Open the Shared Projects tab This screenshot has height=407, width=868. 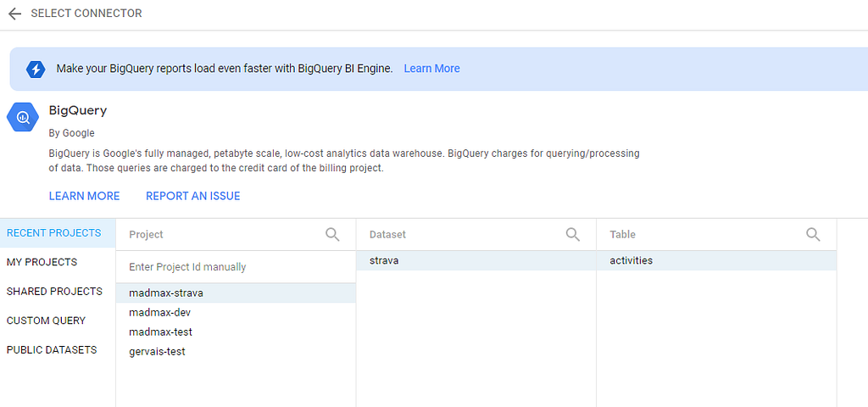point(58,292)
